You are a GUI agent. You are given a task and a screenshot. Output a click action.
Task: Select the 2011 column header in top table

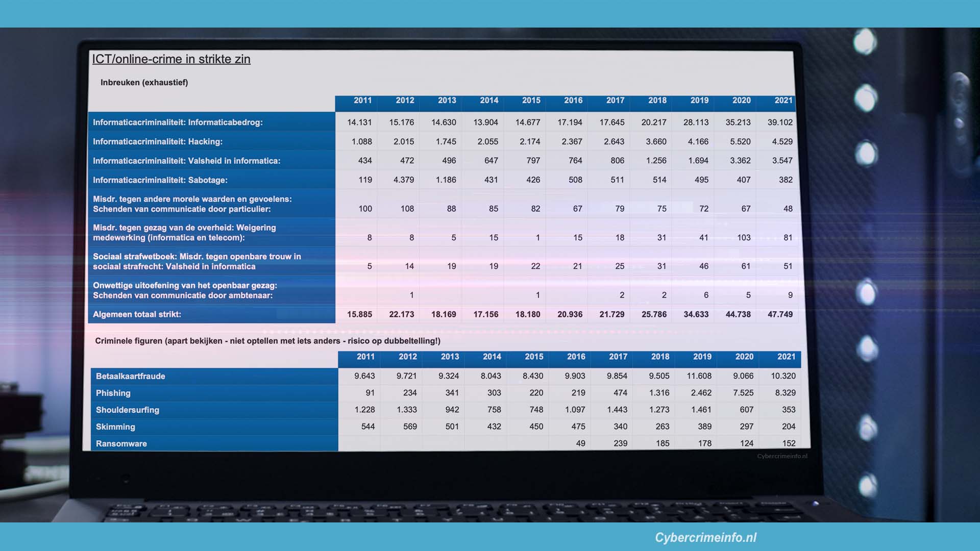362,101
